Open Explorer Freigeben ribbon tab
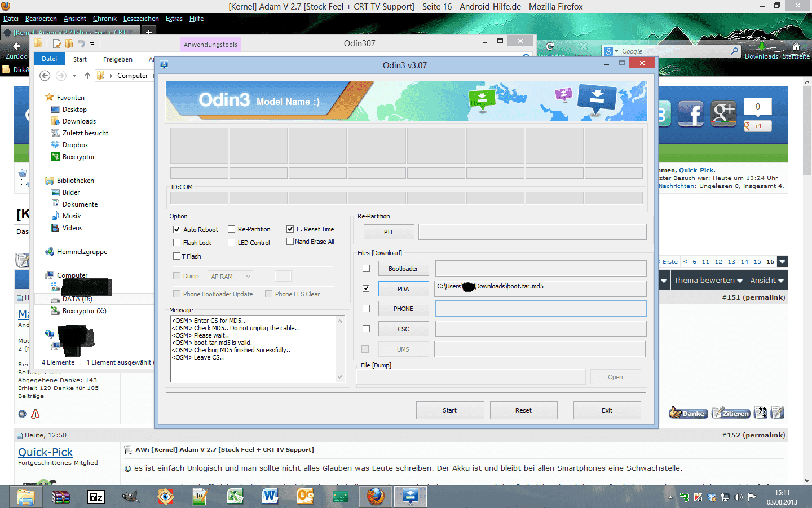Viewport: 812px width, 508px height. (118, 59)
